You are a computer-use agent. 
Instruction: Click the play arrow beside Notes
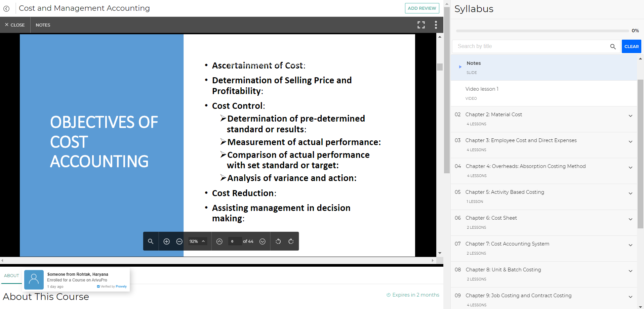coord(460,67)
